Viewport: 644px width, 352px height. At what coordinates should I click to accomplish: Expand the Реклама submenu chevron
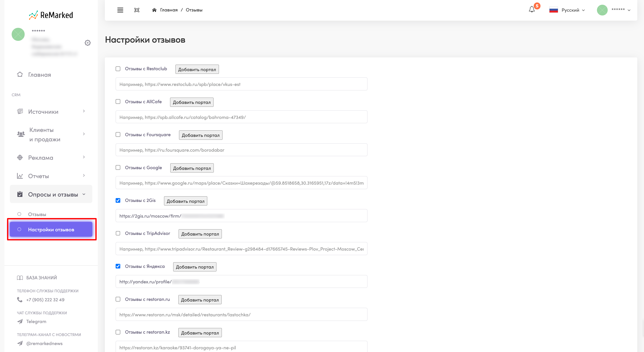tap(84, 157)
